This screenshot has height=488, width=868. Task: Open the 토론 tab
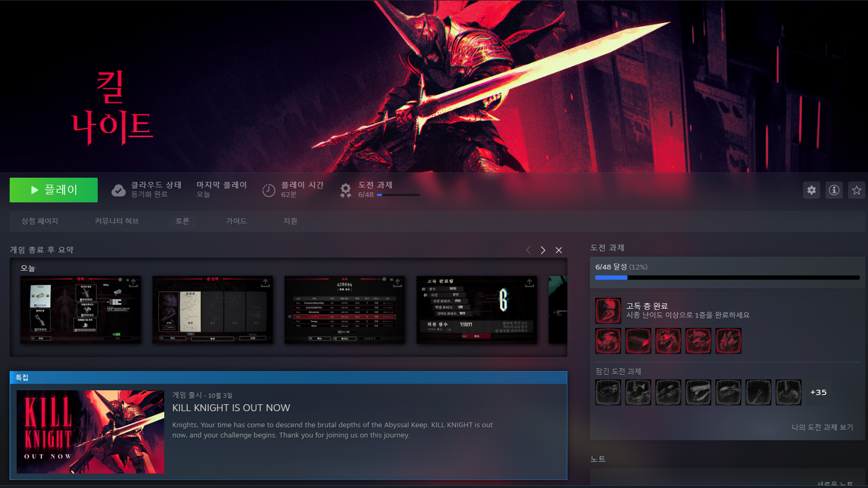[183, 221]
